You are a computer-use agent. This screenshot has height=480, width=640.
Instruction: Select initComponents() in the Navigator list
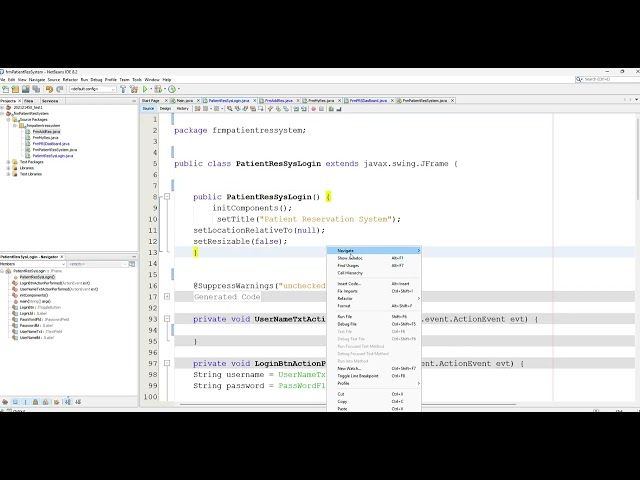[x=34, y=295]
